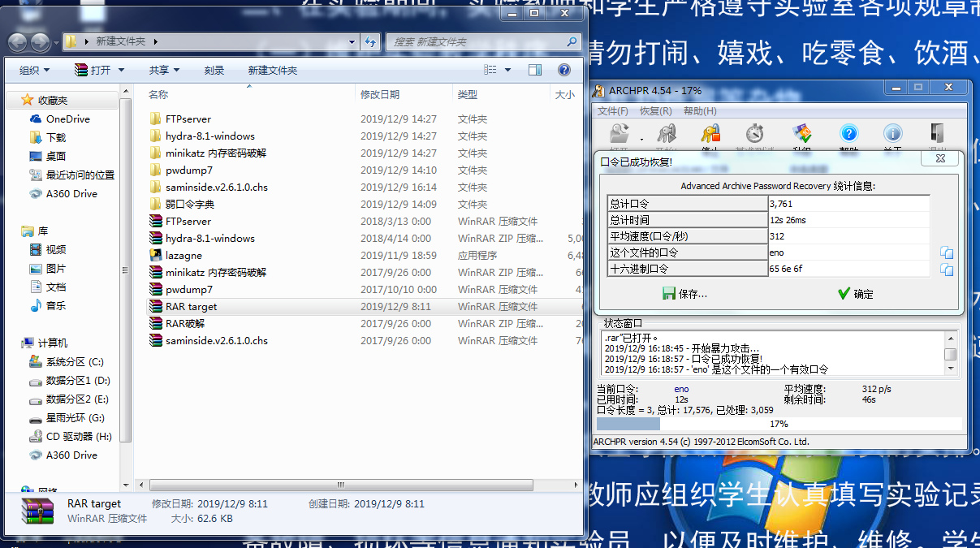Select 下载 (Downloads) in the navigation pane

[56, 137]
